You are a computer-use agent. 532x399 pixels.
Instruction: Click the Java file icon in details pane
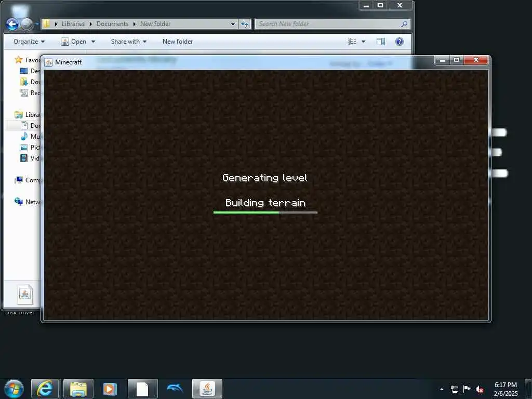(25, 294)
